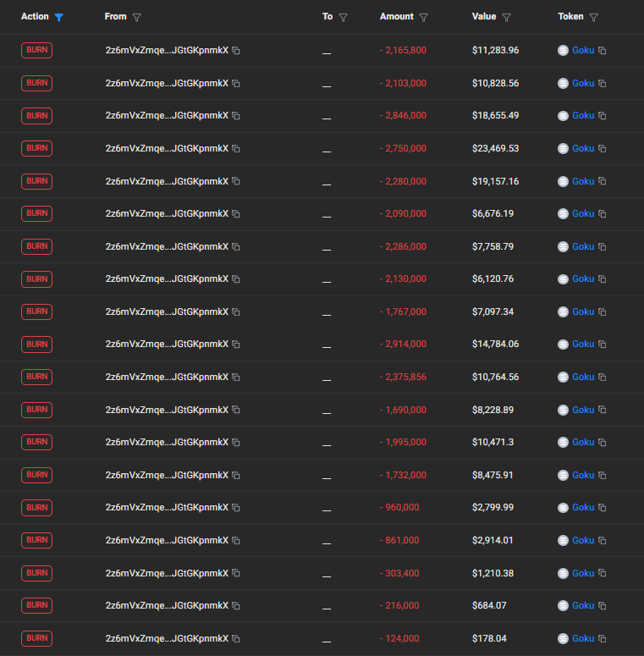Copy From address in the $8,228.89 row
This screenshot has height=656, width=644.
236,410
